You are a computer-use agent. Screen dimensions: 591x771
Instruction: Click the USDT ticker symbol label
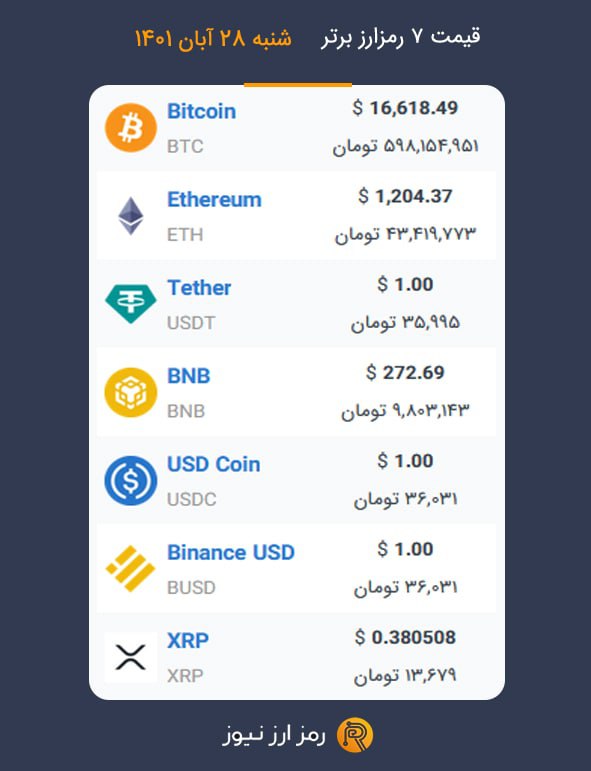click(191, 323)
